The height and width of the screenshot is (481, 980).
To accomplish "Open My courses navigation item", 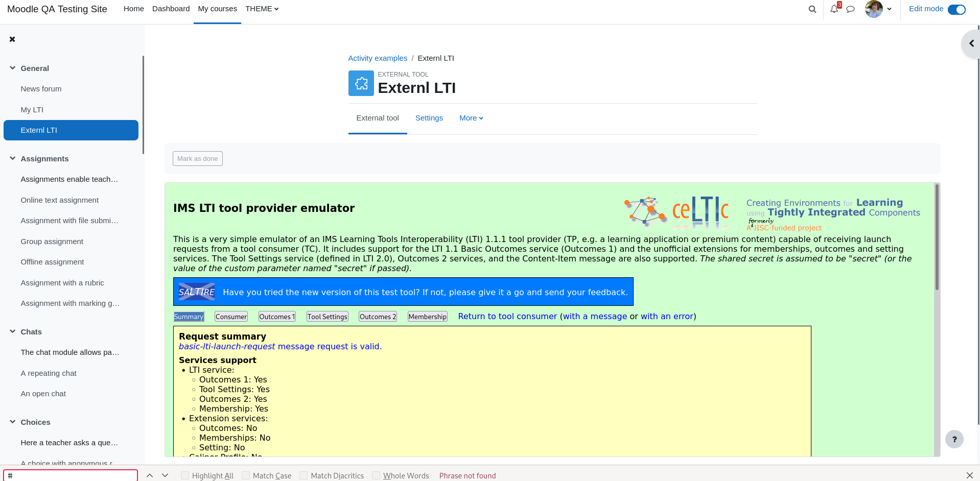I will (x=217, y=9).
